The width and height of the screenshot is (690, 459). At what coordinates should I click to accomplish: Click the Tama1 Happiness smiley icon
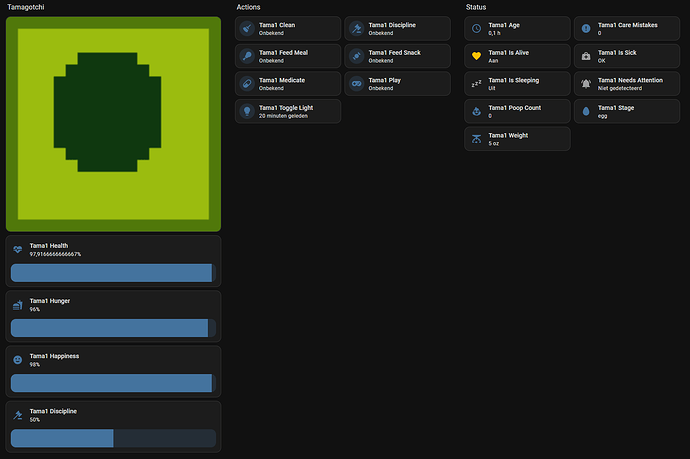point(18,360)
